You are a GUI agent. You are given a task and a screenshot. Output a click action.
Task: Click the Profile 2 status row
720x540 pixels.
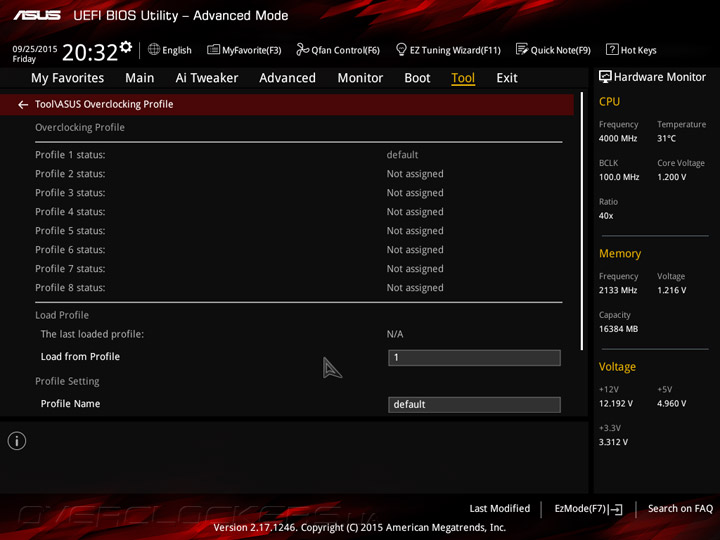(x=298, y=174)
